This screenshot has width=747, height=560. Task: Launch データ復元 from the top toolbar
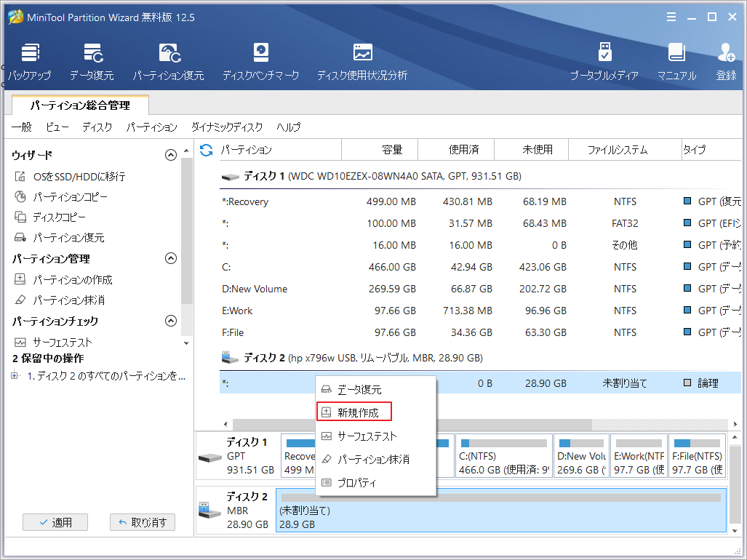click(92, 60)
